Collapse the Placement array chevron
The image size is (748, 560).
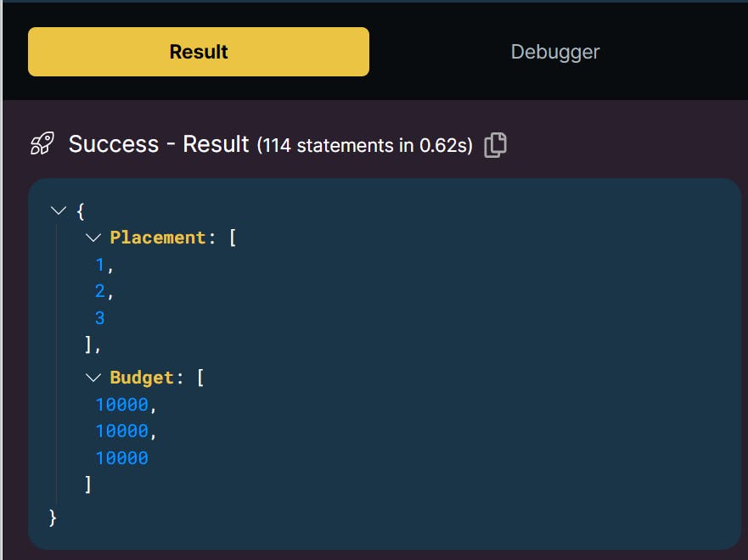pos(93,238)
